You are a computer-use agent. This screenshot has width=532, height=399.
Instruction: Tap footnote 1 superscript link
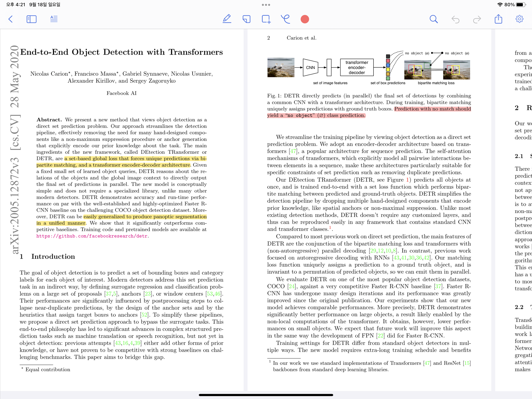tap(330, 227)
